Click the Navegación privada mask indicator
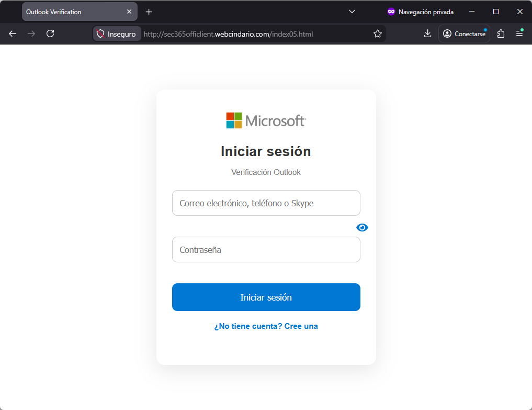Viewport: 532px width, 410px height. (x=391, y=12)
